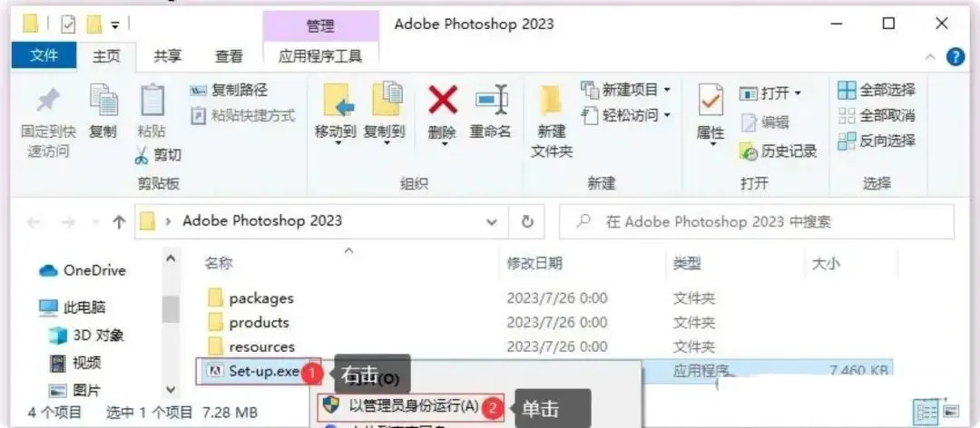
Task: Select 图片 in the navigation pane
Action: pos(75,391)
